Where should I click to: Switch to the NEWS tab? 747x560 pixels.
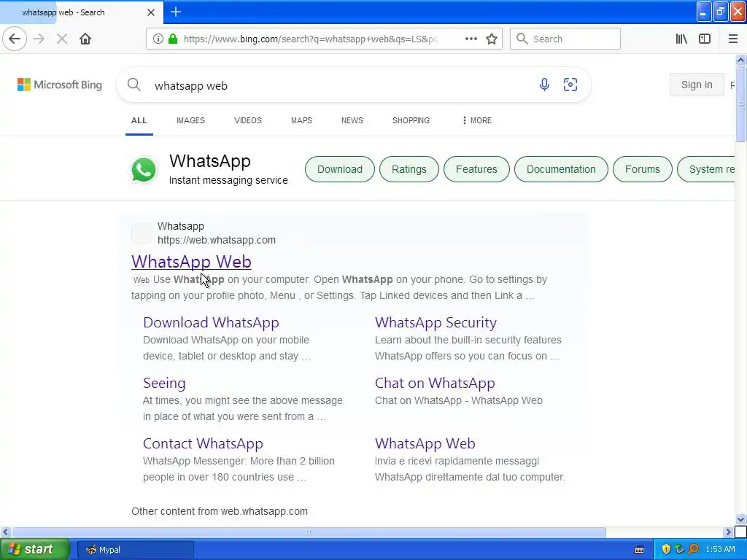pos(352,120)
